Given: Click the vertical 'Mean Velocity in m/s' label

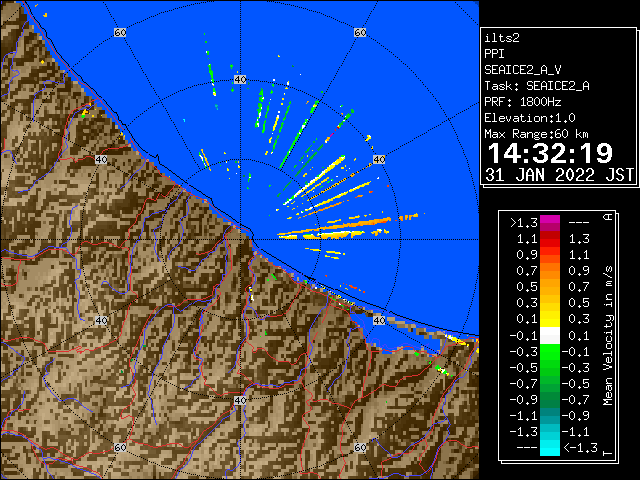Looking at the screenshot, I should (608, 336).
